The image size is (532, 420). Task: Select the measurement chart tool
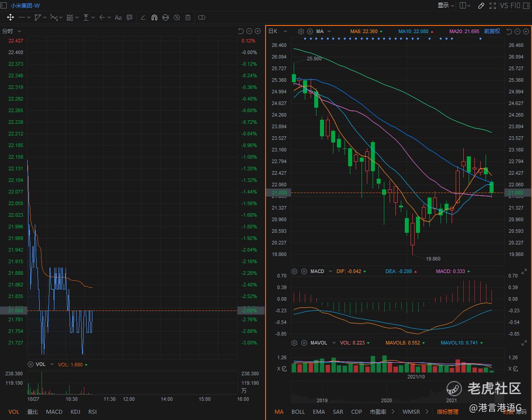(x=70, y=17)
